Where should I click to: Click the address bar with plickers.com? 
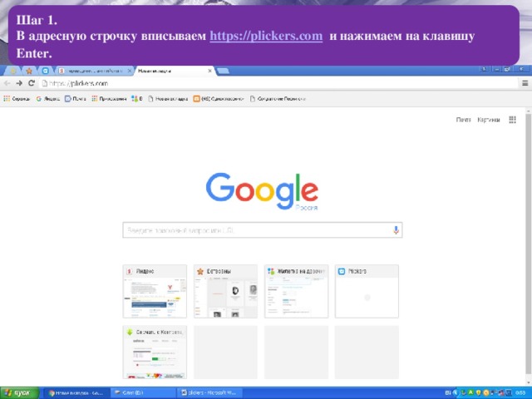(278, 83)
